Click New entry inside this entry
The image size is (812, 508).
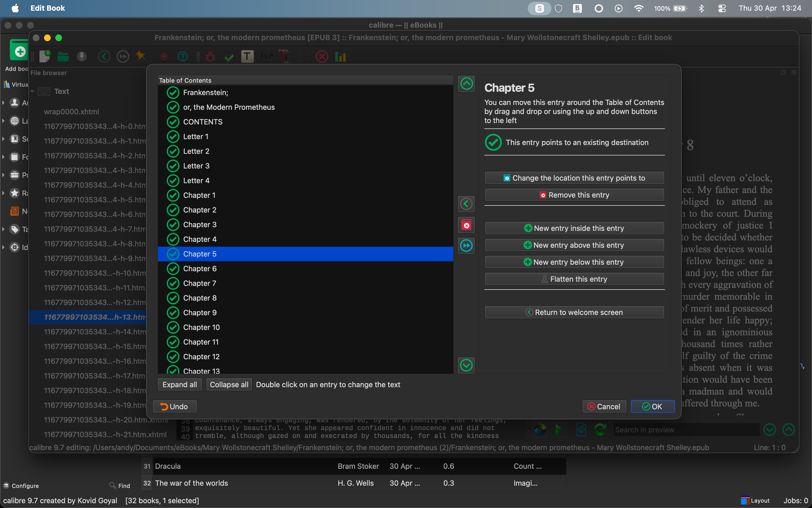point(574,228)
